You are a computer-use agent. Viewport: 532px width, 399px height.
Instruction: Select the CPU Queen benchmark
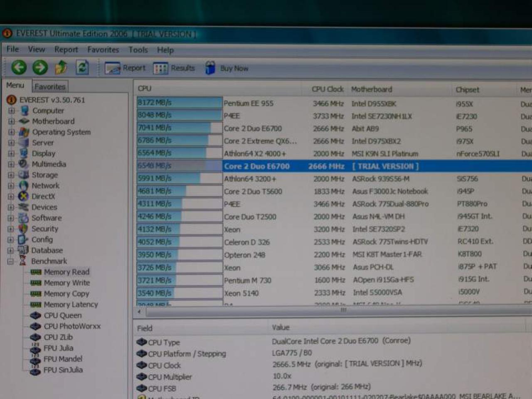[x=63, y=315]
